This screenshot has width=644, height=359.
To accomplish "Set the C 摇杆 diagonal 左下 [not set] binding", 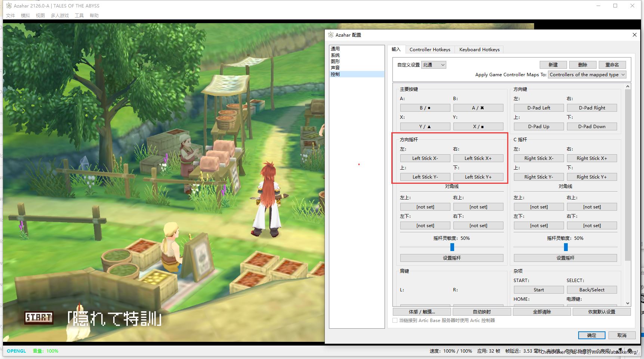I will coord(539,225).
